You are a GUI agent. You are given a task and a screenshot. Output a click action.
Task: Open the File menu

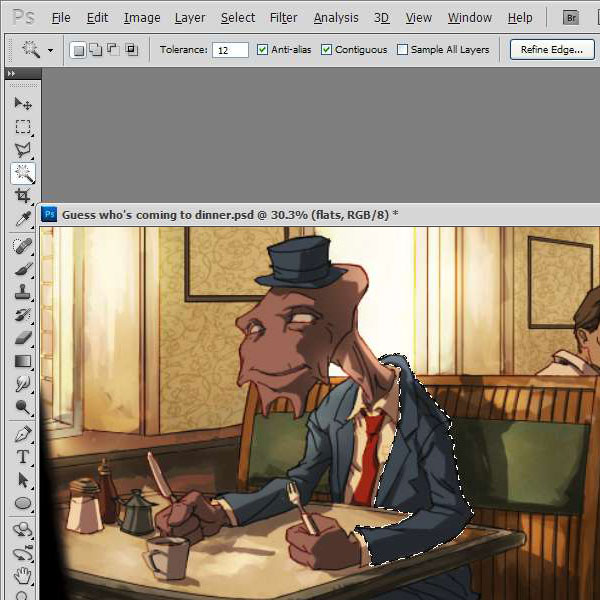click(61, 18)
